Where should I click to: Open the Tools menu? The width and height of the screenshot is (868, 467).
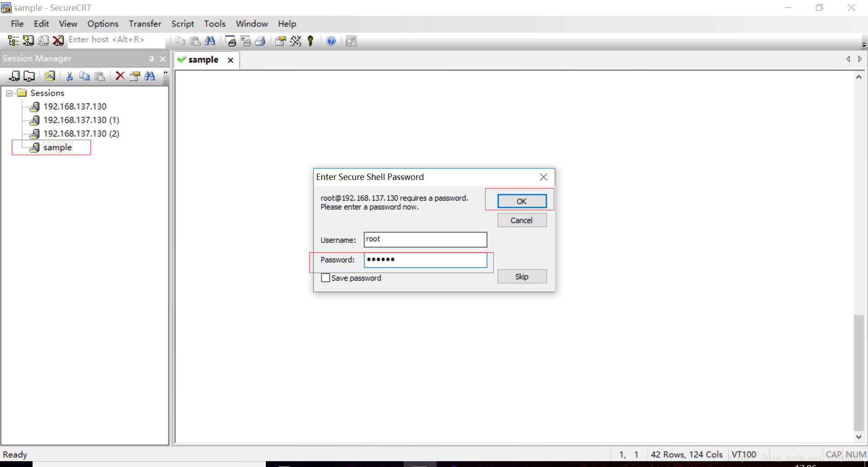point(215,24)
